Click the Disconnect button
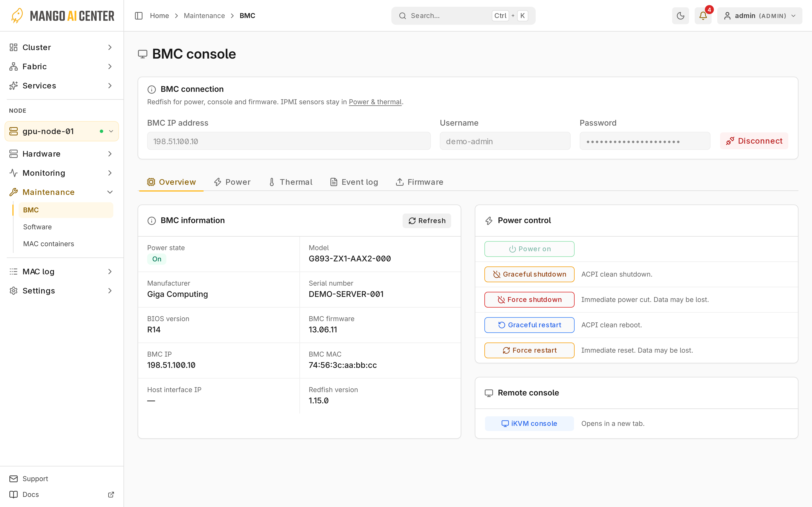Viewport: 812px width, 507px height. pyautogui.click(x=754, y=141)
